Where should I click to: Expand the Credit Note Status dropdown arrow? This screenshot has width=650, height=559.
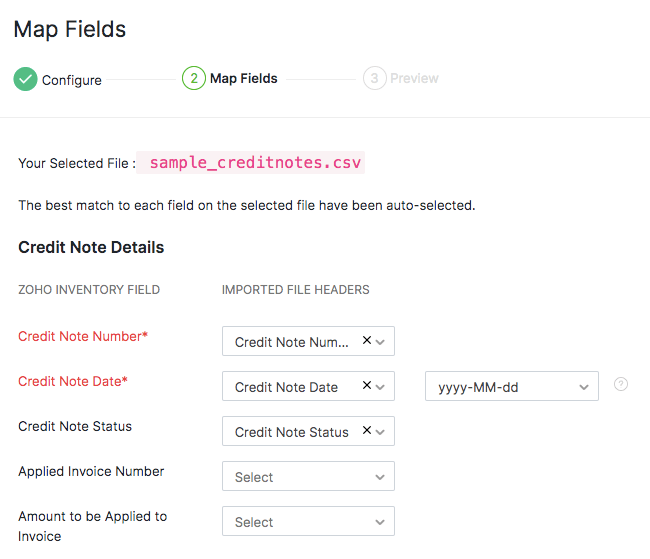pos(381,432)
